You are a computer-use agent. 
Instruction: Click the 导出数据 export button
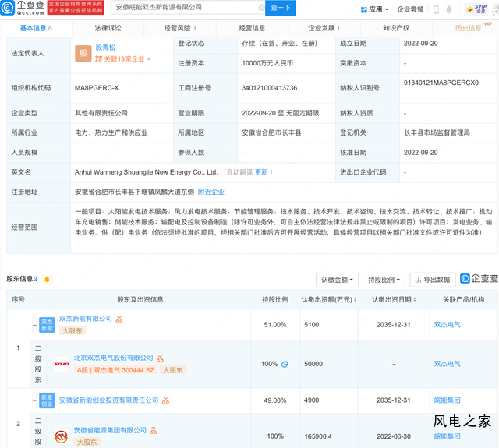(433, 280)
